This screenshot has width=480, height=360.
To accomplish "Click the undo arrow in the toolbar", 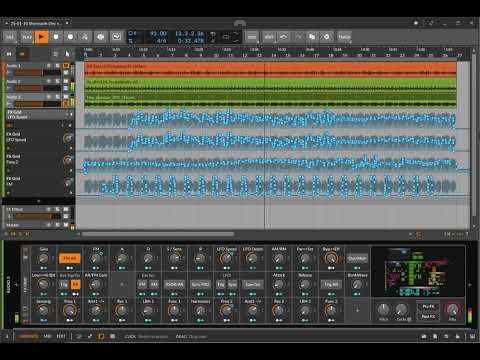I will click(284, 37).
